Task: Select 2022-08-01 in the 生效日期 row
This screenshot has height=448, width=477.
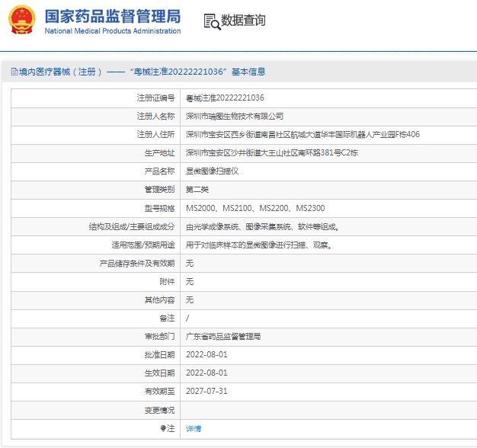Action: (206, 373)
